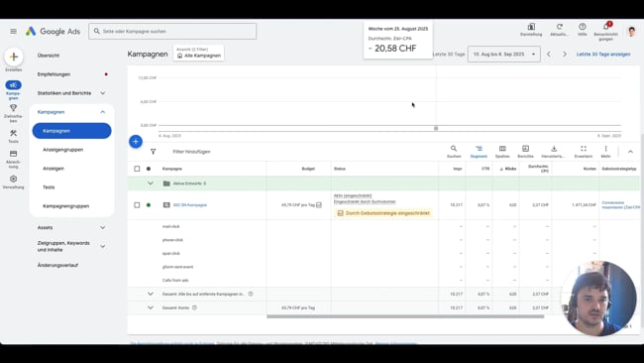Viewport: 644px width, 363px height.
Task: Open the Zielvorhaben trophy icon
Action: click(x=13, y=108)
